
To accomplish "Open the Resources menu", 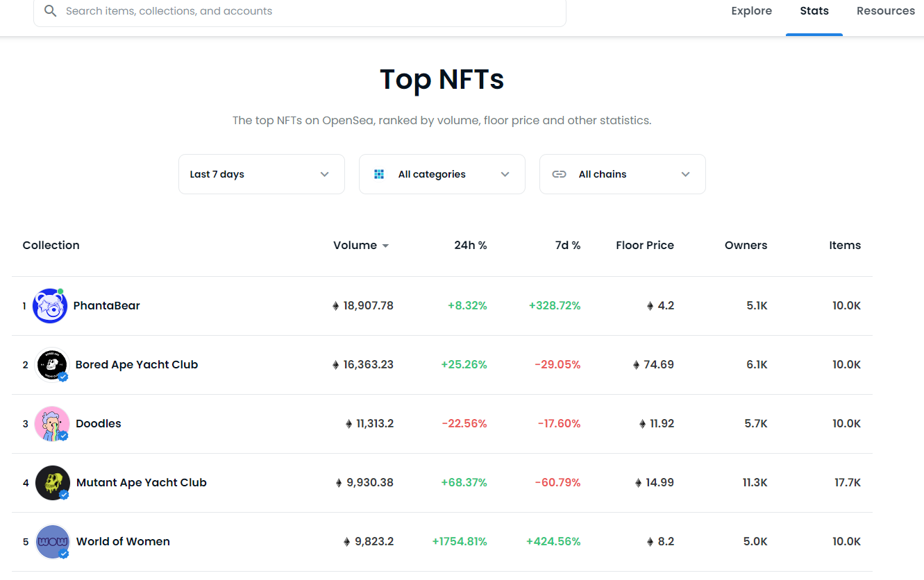I will [x=885, y=11].
